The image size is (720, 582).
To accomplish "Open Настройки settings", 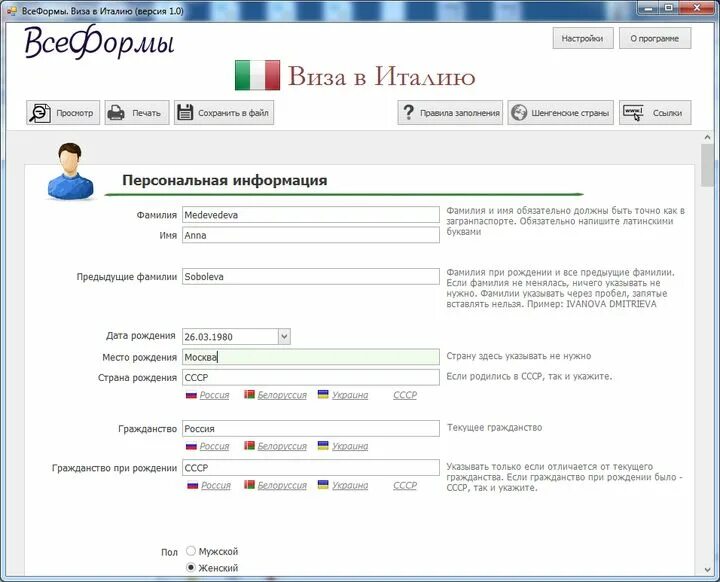I will pyautogui.click(x=583, y=38).
